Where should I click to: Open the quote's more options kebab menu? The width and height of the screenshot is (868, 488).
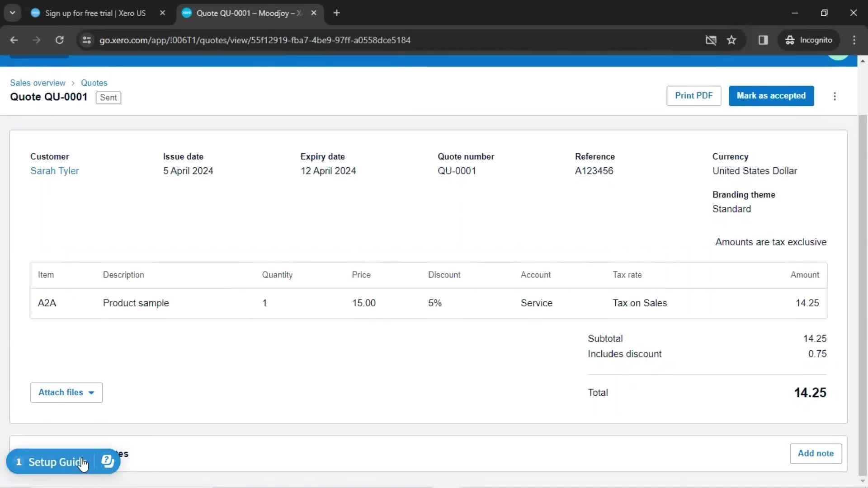[835, 96]
